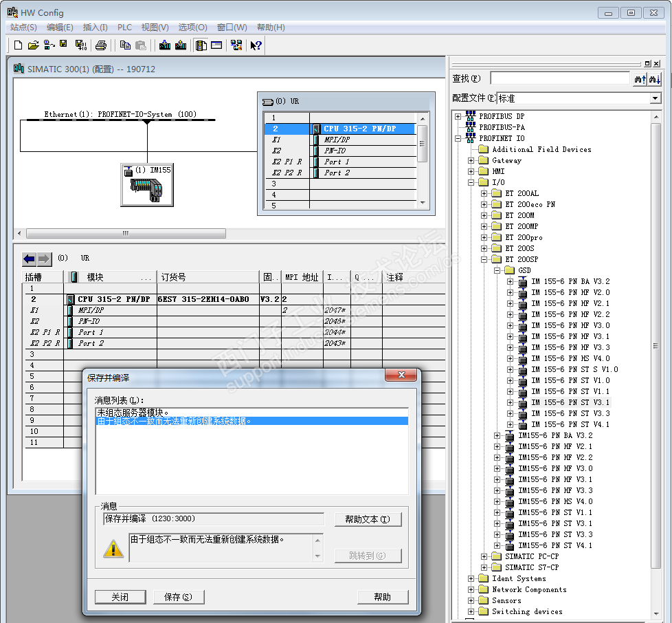
Task: Open the 配置文件 profile dropdown
Action: pos(655,98)
